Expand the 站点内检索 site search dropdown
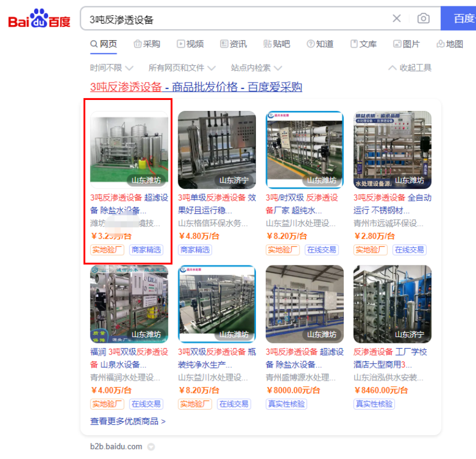The height and width of the screenshot is (459, 476). tap(256, 68)
